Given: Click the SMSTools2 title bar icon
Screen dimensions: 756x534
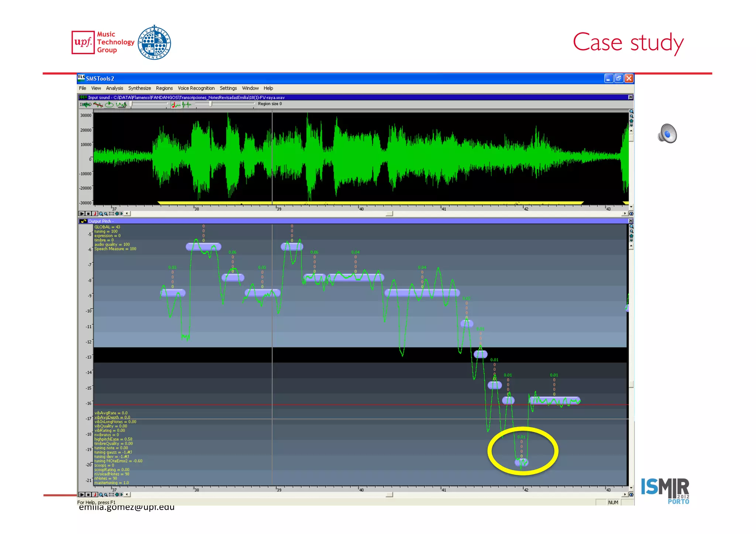Looking at the screenshot, I should pos(81,78).
